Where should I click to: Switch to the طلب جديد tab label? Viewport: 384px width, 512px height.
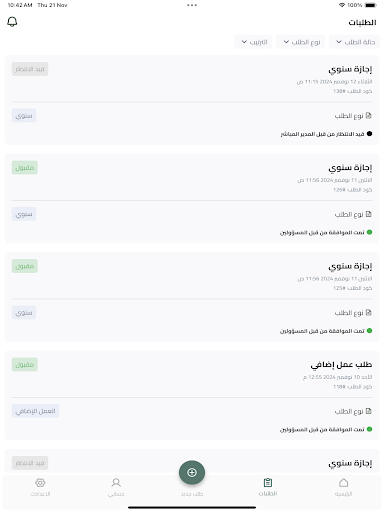[192, 494]
